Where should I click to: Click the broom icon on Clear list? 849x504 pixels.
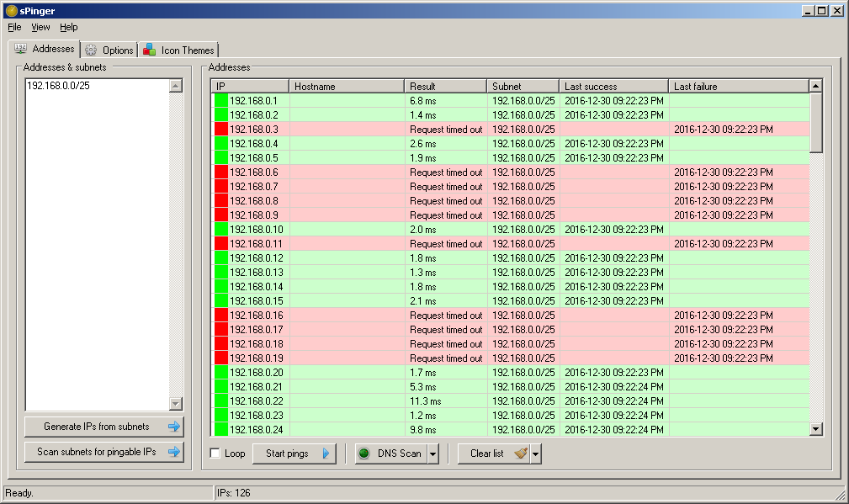521,454
